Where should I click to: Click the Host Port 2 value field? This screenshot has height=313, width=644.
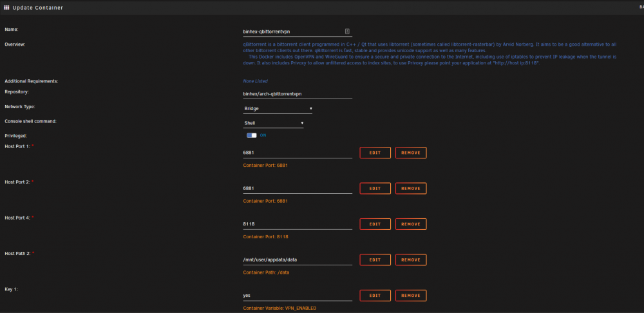298,189
